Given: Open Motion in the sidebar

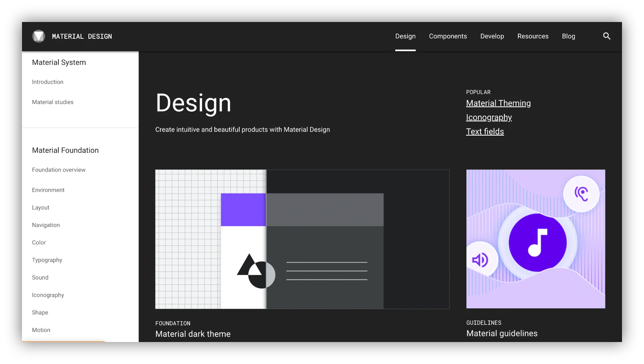Looking at the screenshot, I should pos(41,330).
